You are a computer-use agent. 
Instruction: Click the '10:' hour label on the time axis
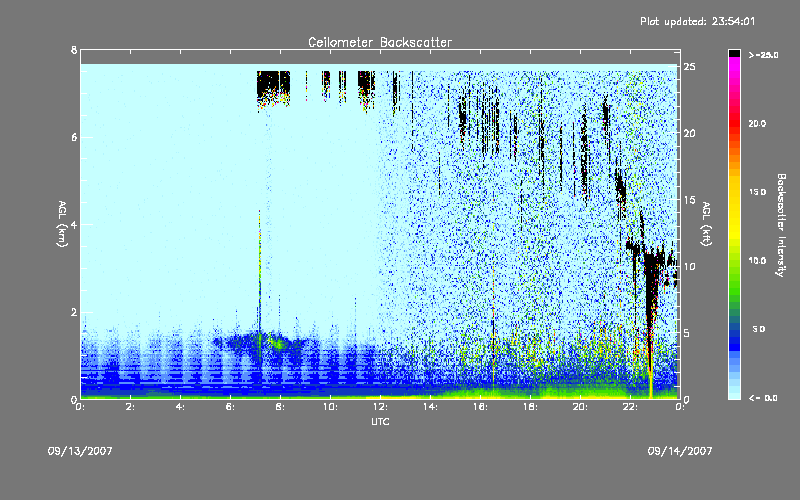(330, 407)
